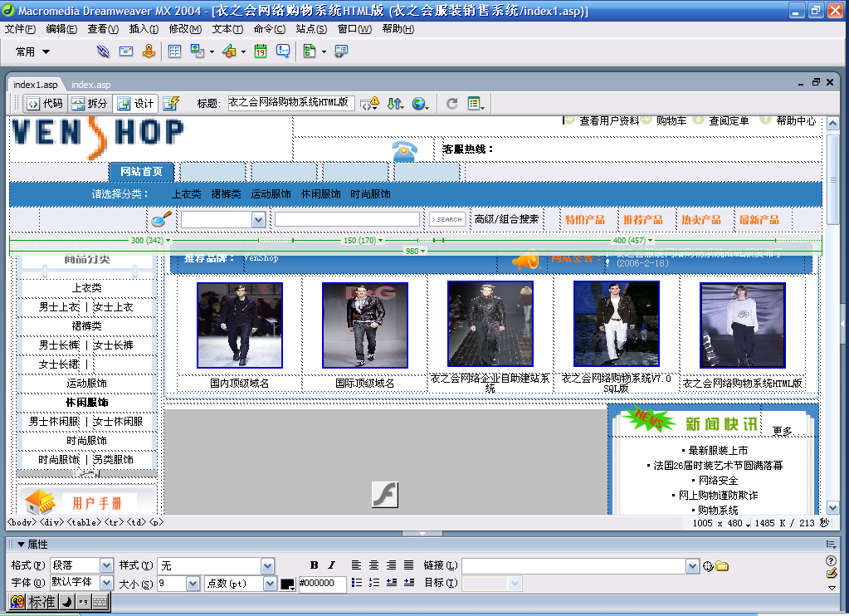Viewport: 849px width, 616px height.
Task: Select the index1.asp document tab
Action: click(35, 85)
